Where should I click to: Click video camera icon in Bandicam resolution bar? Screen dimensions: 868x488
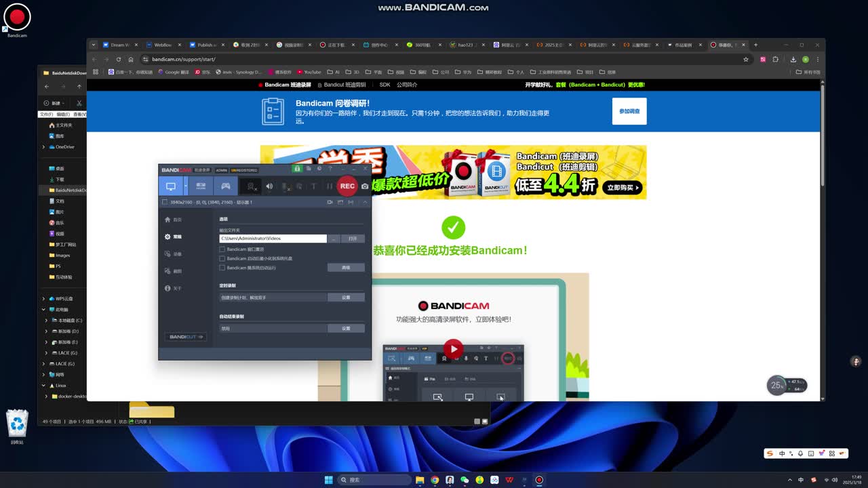pyautogui.click(x=330, y=202)
